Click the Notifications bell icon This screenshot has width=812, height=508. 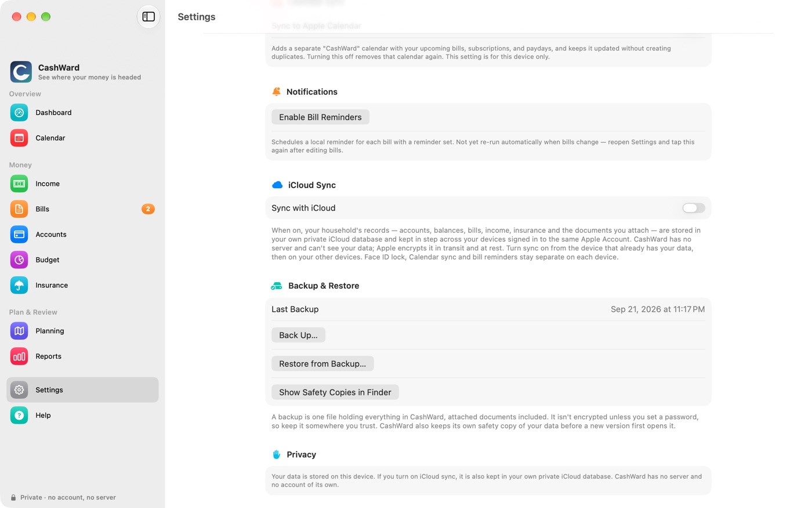pos(277,92)
